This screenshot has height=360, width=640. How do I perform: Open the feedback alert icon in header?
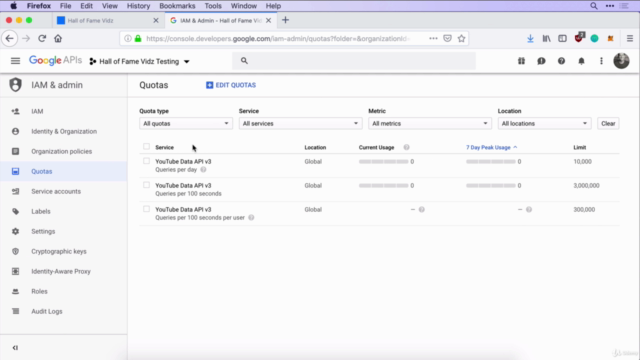click(x=541, y=61)
